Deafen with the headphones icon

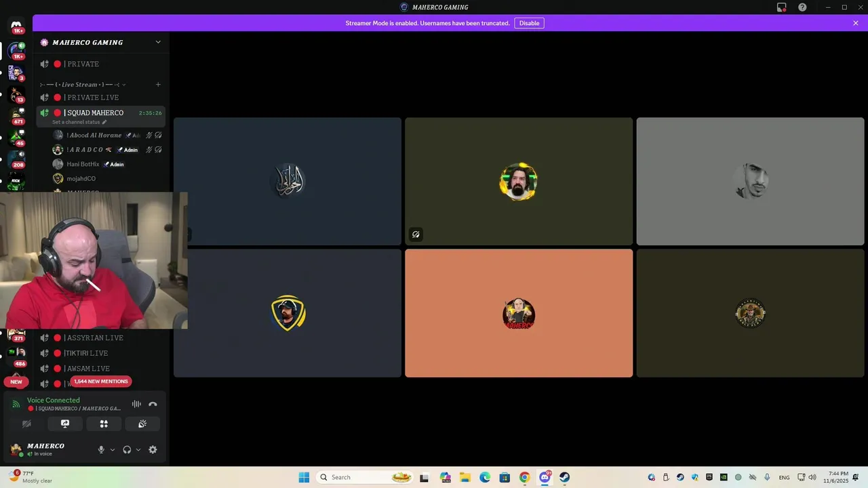[127, 449]
